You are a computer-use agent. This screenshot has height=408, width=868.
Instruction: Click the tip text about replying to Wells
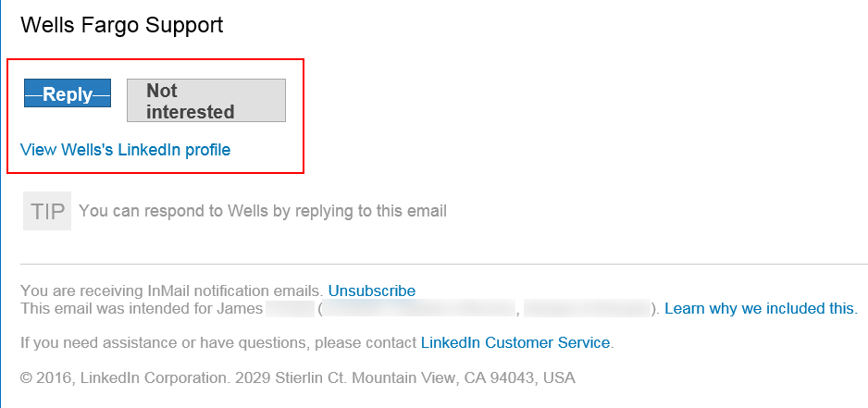pyautogui.click(x=263, y=211)
